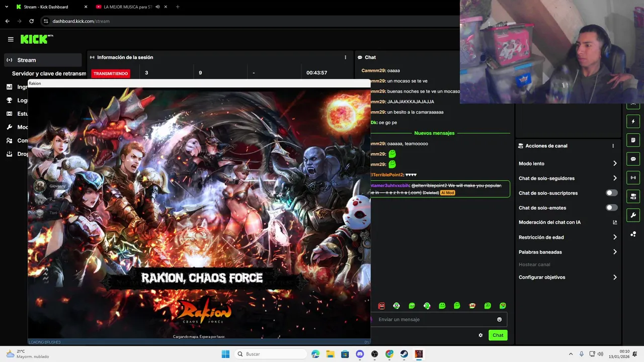The height and width of the screenshot is (362, 644).
Task: Open the Kick hamburger menu
Action: coord(11,39)
